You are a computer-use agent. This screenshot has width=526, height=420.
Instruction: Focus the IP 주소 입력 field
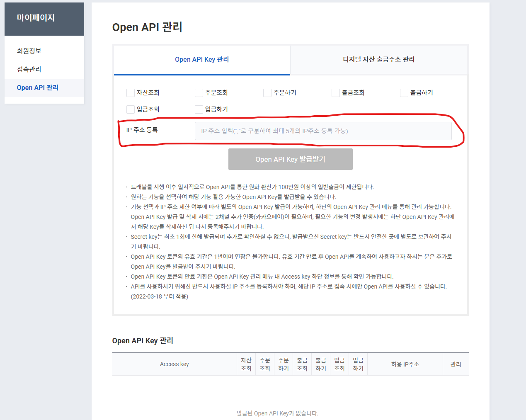click(x=323, y=131)
